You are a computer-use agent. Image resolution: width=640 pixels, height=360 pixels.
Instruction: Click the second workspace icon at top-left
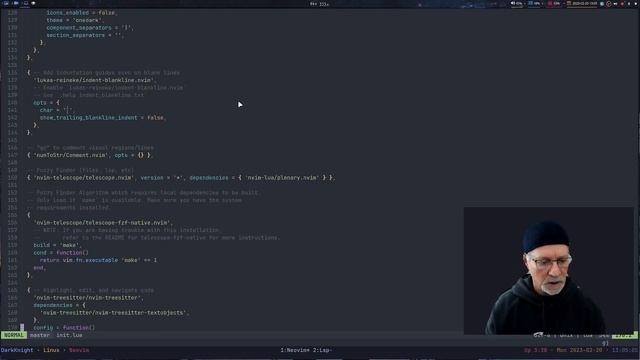point(16,3)
